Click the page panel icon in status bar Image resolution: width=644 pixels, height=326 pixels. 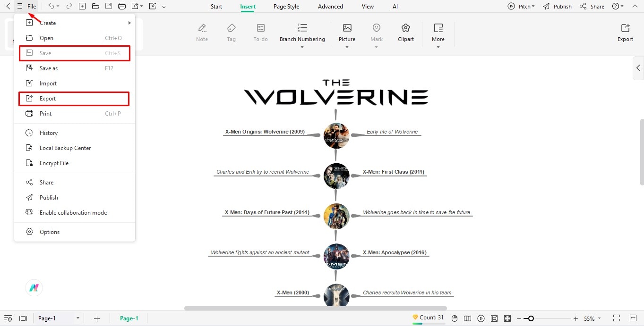[23, 318]
